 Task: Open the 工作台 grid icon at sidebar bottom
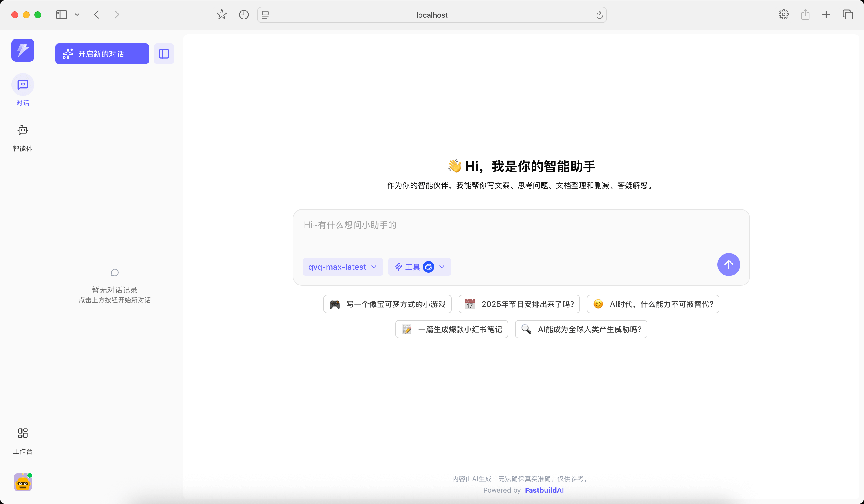tap(23, 433)
